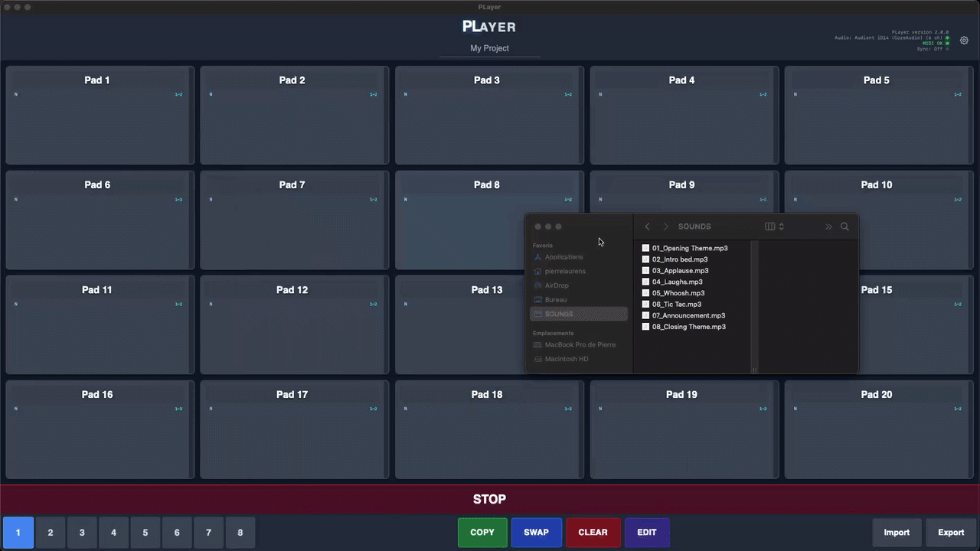Select the 01_Opening Theme.mp3 file

click(x=690, y=249)
